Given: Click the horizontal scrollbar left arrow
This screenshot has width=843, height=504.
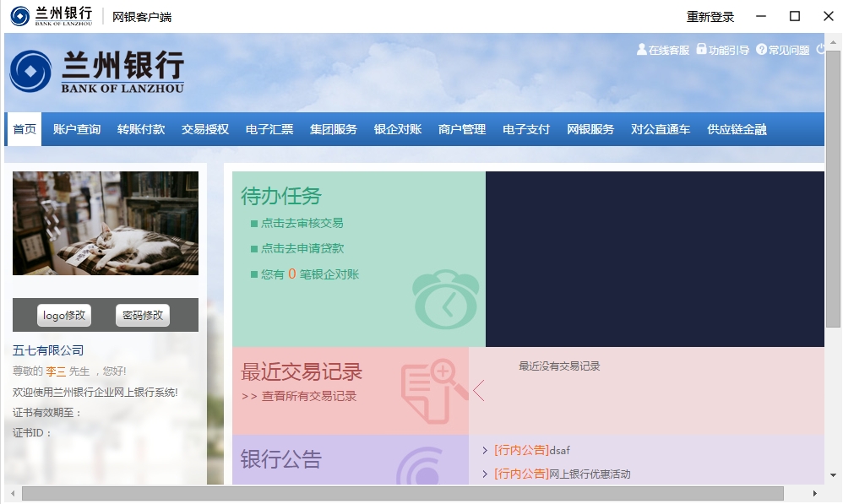Looking at the screenshot, I should click(x=13, y=493).
